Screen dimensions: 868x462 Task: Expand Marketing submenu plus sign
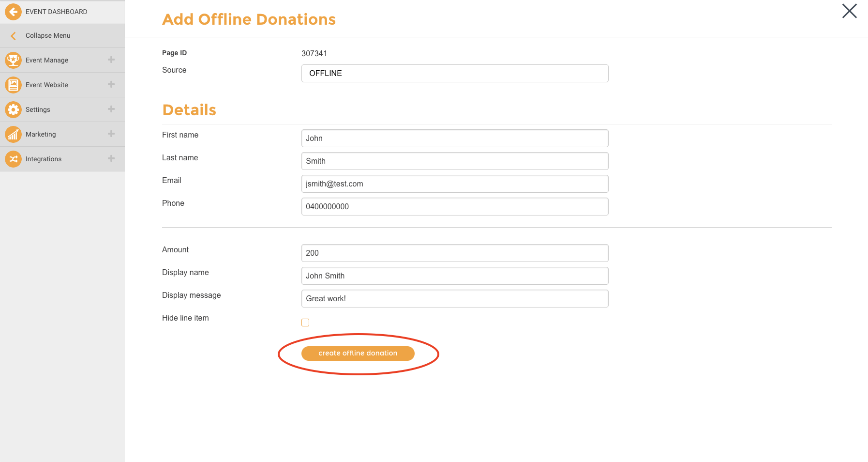tap(111, 134)
